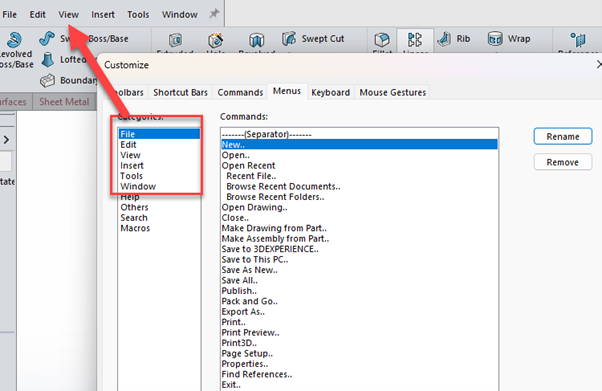
Task: Select the Wrap tool icon
Action: coord(495,39)
